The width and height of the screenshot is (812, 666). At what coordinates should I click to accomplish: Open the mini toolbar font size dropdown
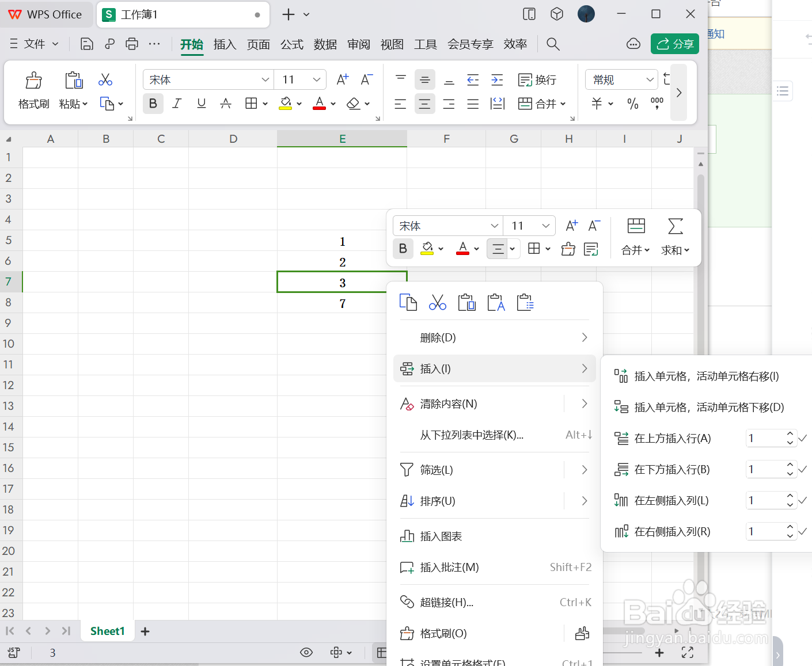click(x=545, y=226)
